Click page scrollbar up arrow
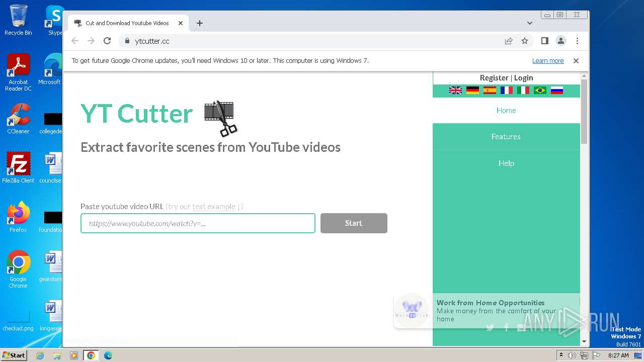The image size is (644, 362). pos(584,76)
